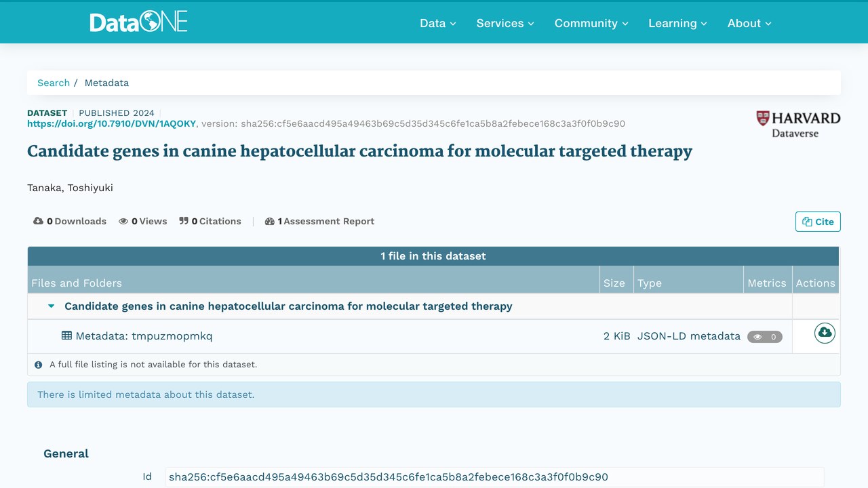The height and width of the screenshot is (488, 868).
Task: Open the DOI link 10.7910/DVN/1AQOKY
Action: [111, 123]
